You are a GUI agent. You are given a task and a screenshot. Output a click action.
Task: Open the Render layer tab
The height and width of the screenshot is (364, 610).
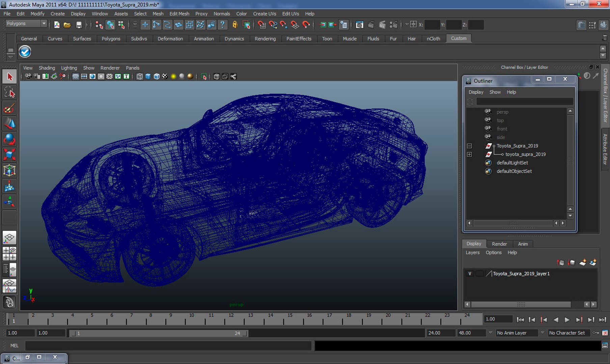(499, 244)
